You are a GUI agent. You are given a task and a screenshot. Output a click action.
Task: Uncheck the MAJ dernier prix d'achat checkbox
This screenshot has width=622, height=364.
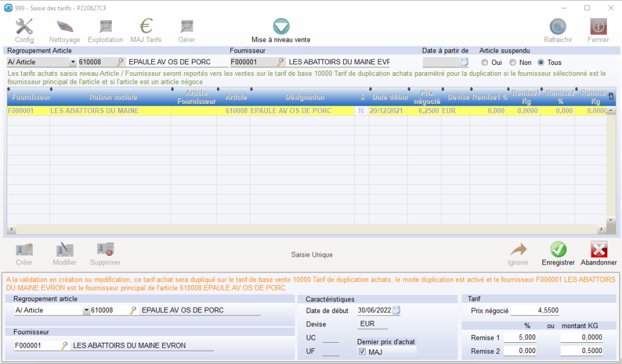point(363,352)
